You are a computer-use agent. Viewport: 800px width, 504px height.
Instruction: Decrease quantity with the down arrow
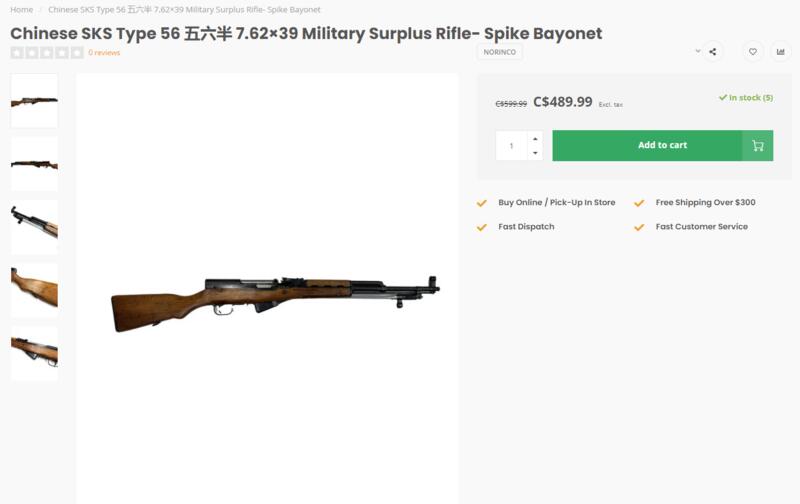coord(535,153)
